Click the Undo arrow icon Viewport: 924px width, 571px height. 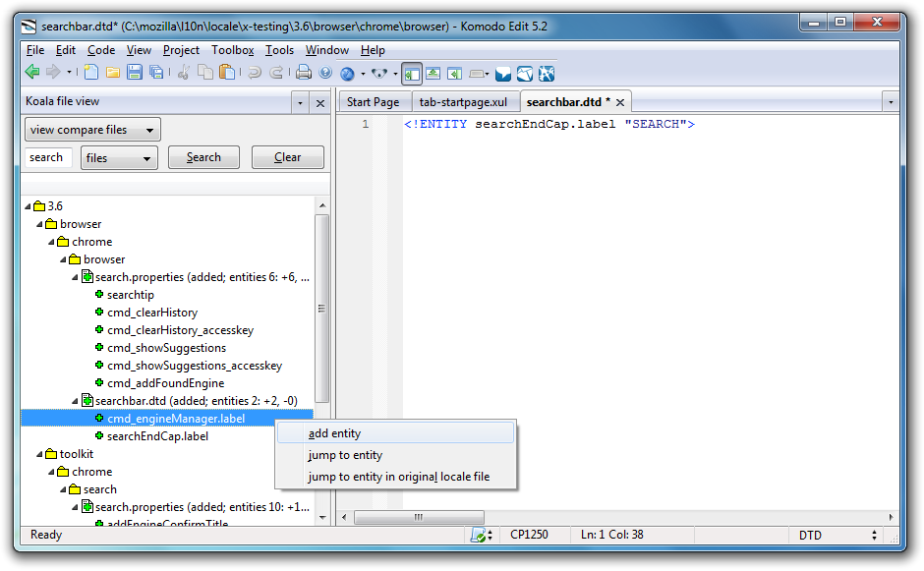click(x=255, y=73)
